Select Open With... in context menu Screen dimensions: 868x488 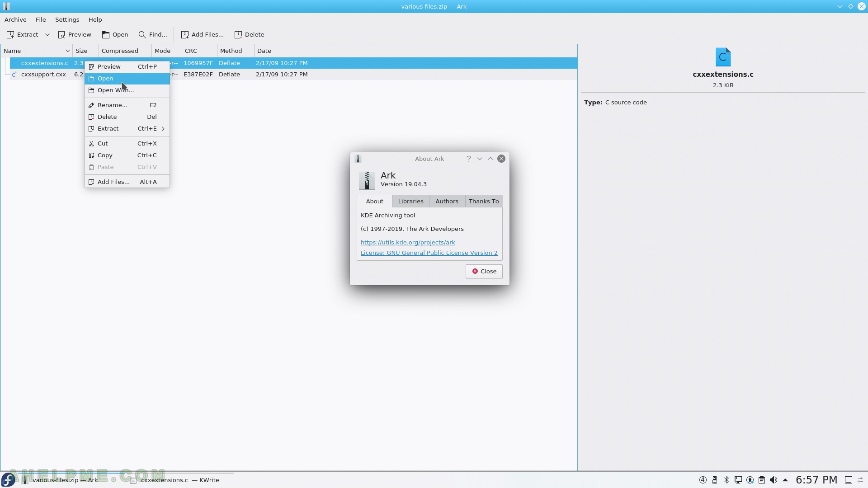[x=127, y=90]
